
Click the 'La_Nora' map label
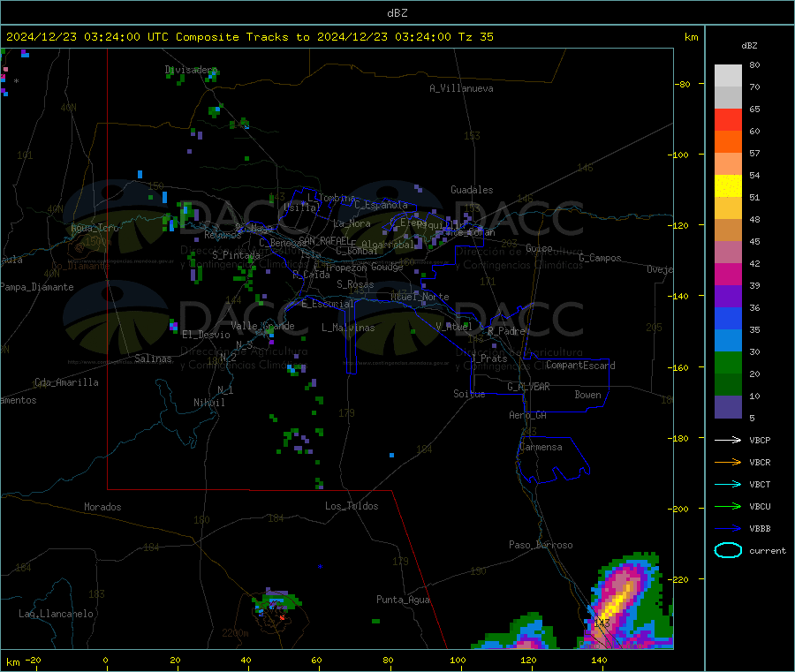pyautogui.click(x=352, y=223)
